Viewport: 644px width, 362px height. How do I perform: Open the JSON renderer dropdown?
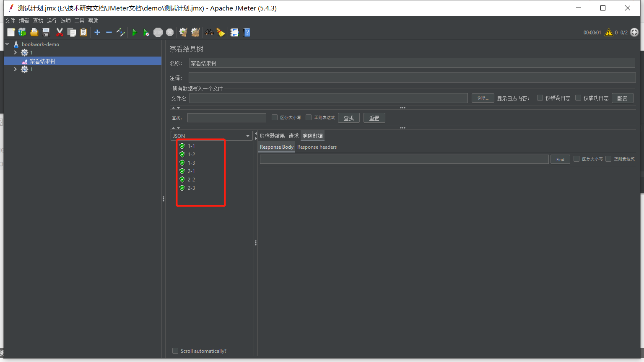pos(212,136)
